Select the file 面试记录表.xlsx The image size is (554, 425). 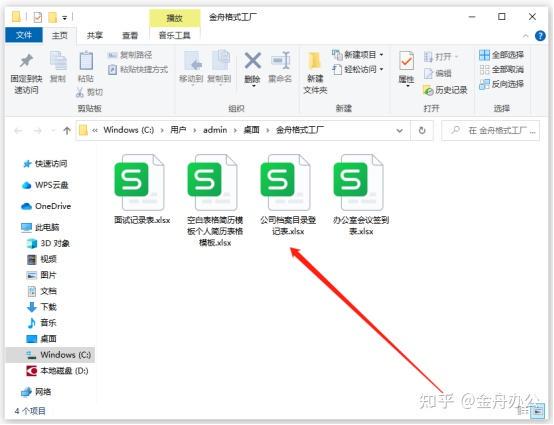[x=142, y=189]
